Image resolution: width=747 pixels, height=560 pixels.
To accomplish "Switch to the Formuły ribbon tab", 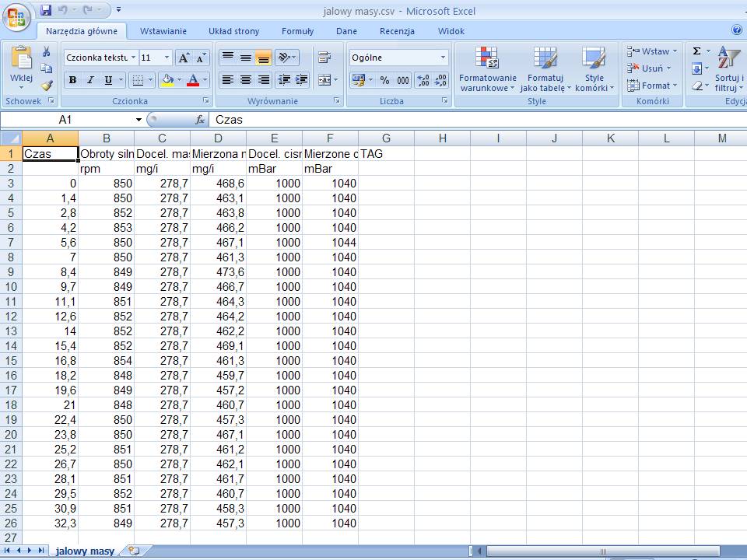I will tap(297, 31).
